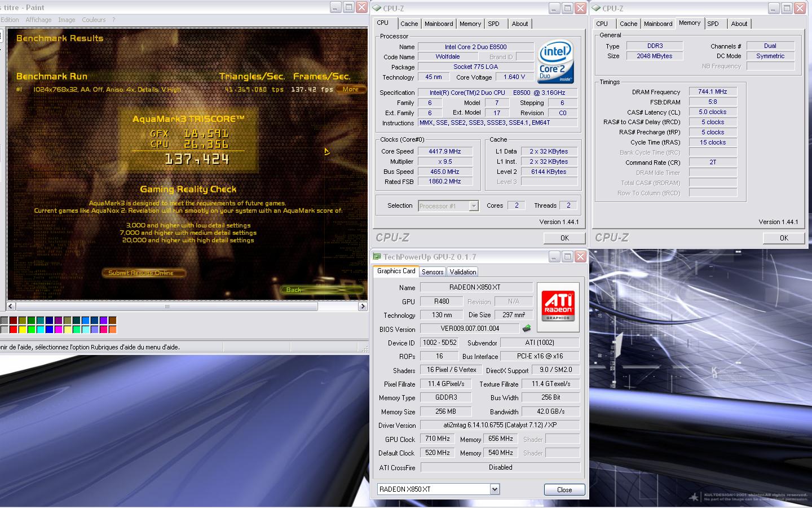Switch to Mainboard tab in left CPU-Z
The width and height of the screenshot is (812, 508).
click(439, 24)
